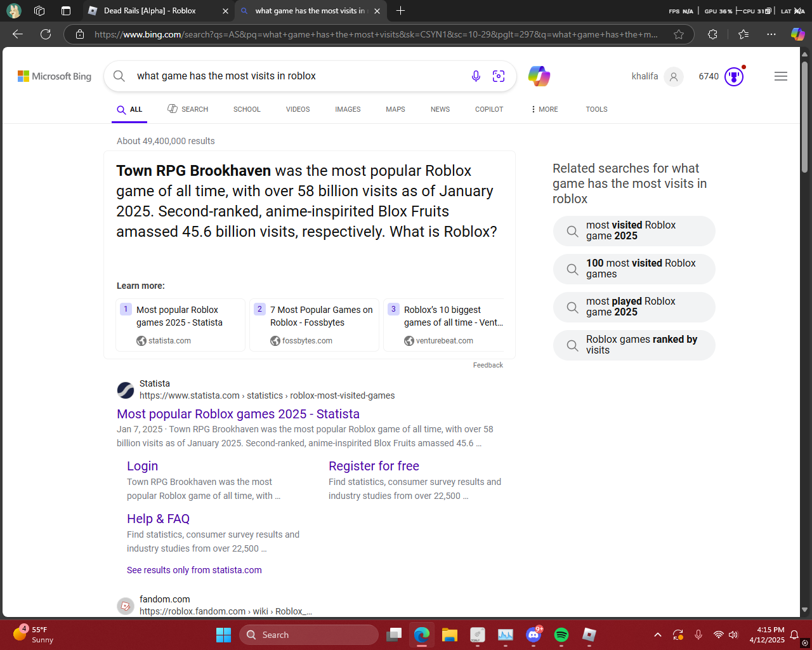Open Edge workspaces icon in title bar
This screenshot has width=812, height=650.
coord(39,11)
